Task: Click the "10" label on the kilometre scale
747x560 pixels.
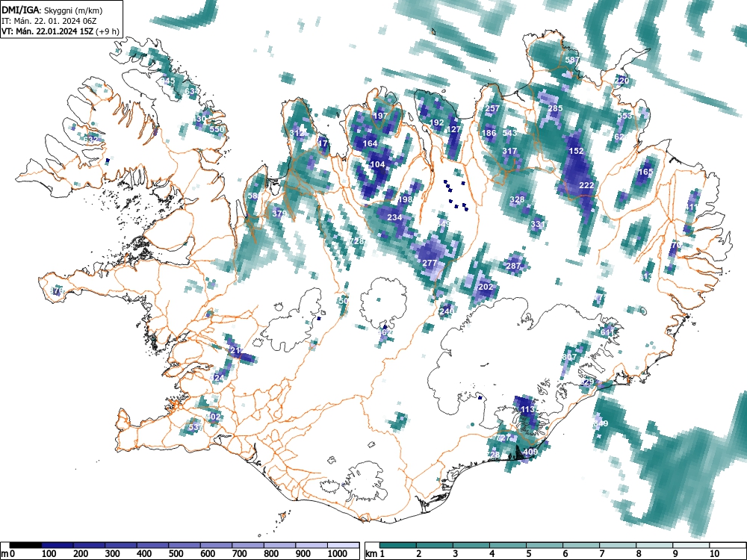Action: pyautogui.click(x=714, y=554)
